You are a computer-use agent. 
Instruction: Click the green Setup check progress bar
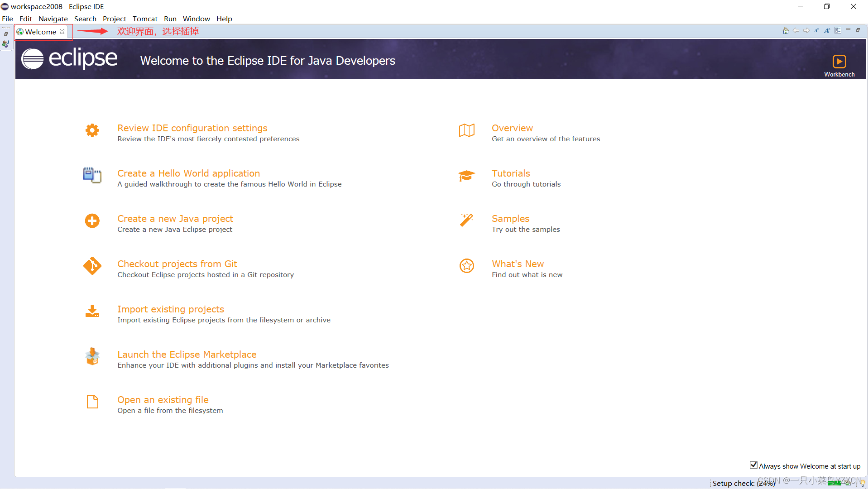835,483
